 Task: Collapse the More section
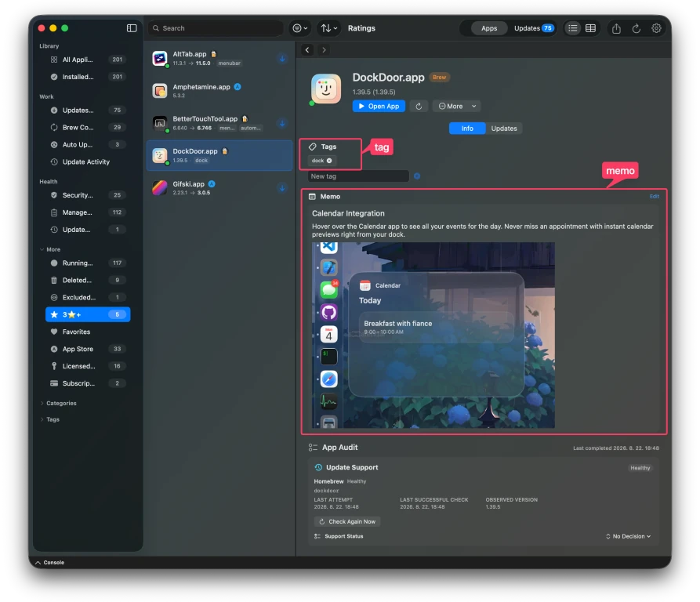click(x=42, y=249)
